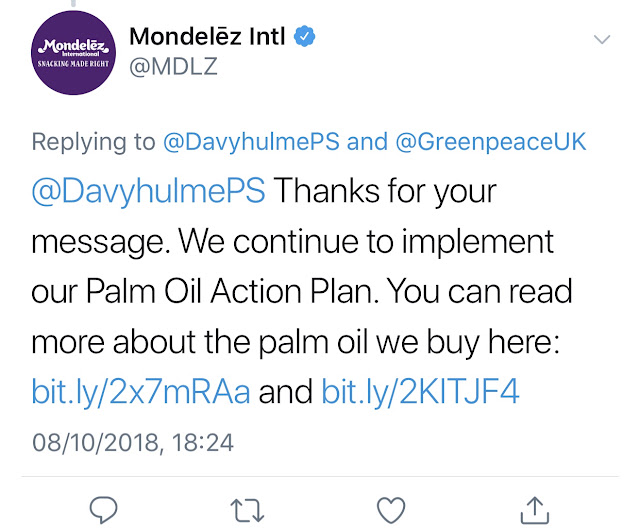Open the Mondelēz purple profile avatar
Image resolution: width=640 pixels, height=531 pixels.
pos(73,53)
